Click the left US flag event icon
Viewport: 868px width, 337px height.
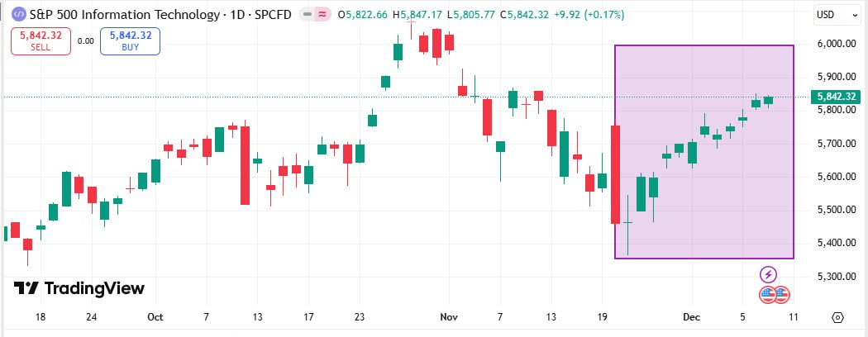[x=767, y=293]
